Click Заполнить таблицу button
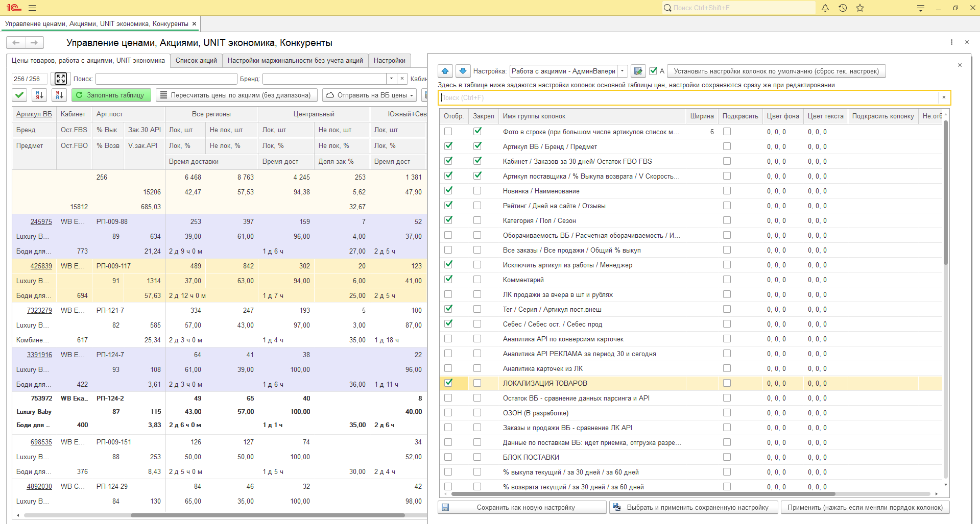This screenshot has height=524, width=980. [111, 95]
